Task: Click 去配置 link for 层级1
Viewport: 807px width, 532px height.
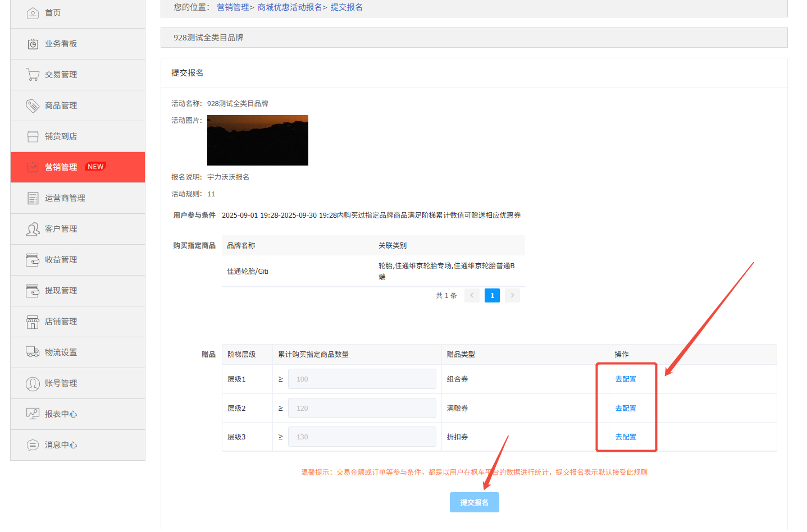Action: (x=626, y=379)
